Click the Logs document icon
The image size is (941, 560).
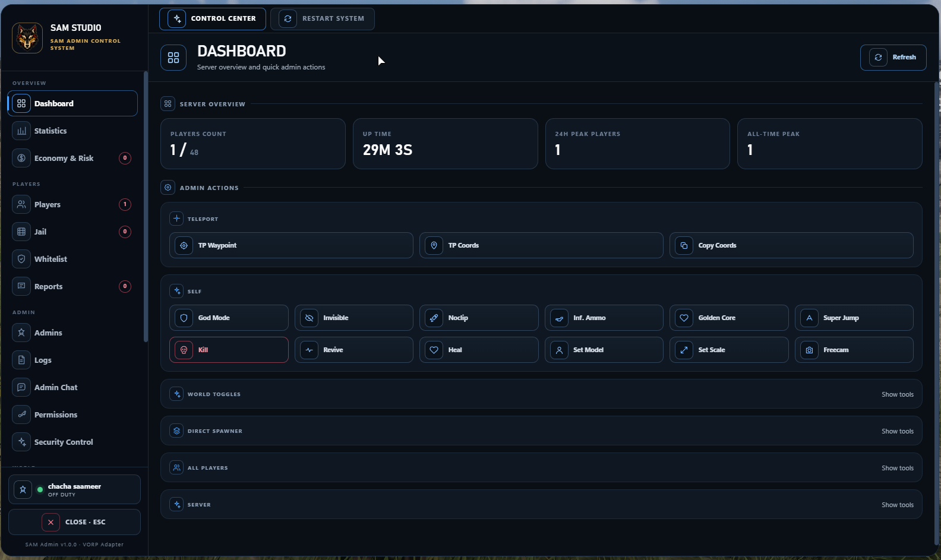[x=21, y=360]
